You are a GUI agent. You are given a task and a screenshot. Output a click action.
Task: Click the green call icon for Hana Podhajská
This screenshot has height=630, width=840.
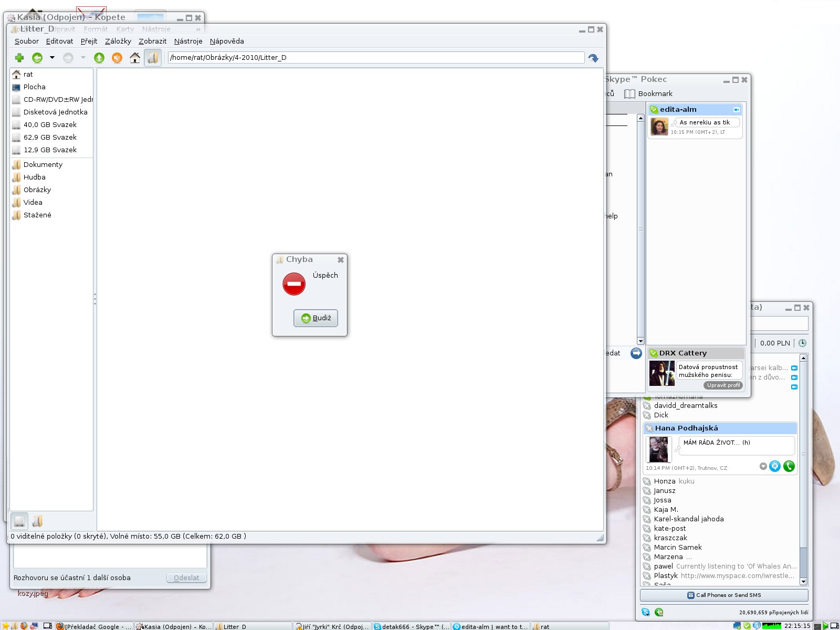coord(789,466)
